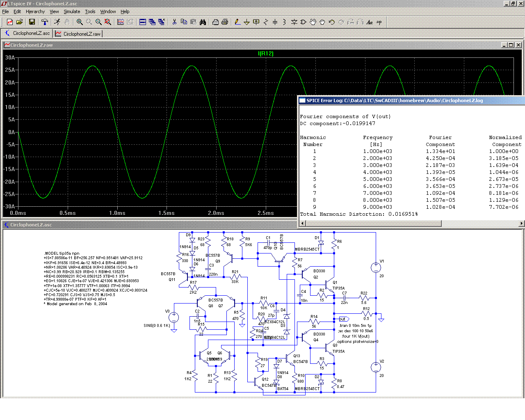Open the File menu
Screen dimensions: 525x420
[5, 11]
